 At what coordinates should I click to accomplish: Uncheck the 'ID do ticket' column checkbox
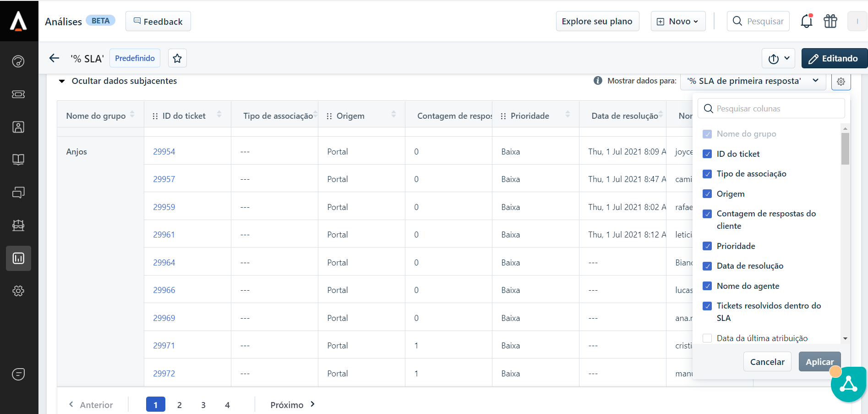tap(707, 154)
